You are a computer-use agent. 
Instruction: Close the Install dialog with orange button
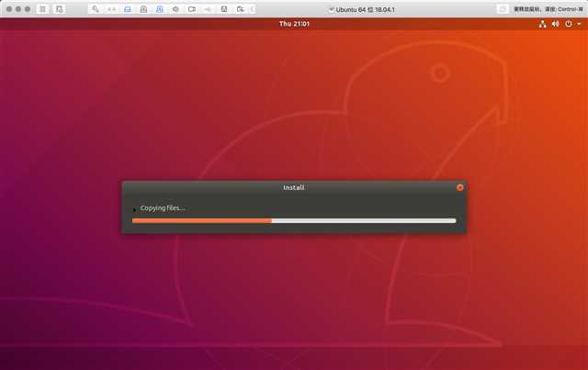(x=459, y=187)
